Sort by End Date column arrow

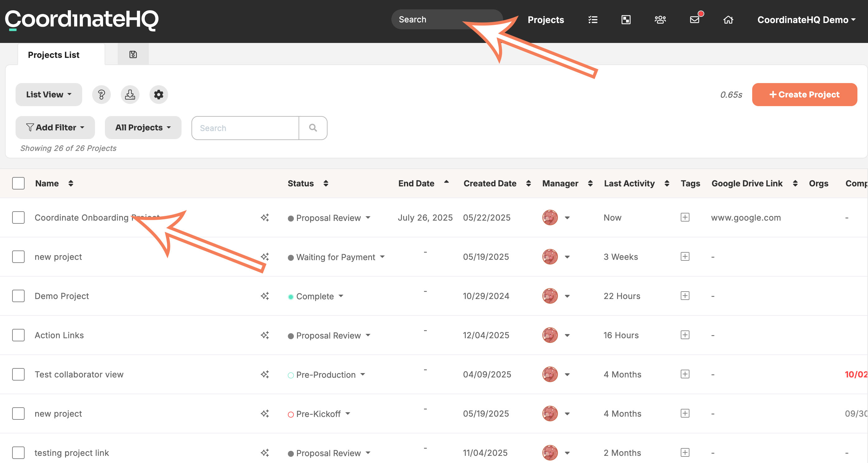pos(446,181)
